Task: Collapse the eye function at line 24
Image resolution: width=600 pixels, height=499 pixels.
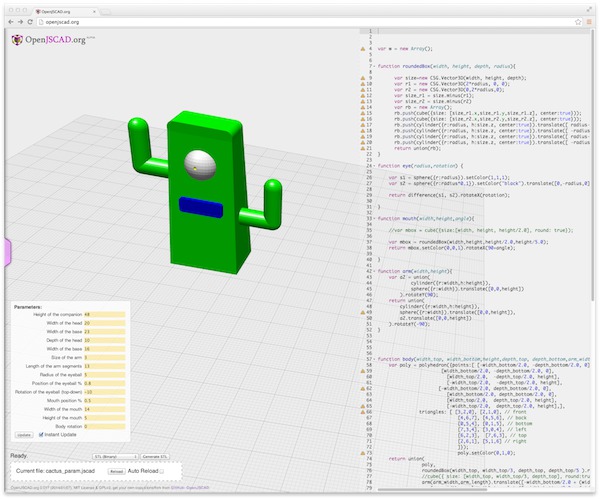Action: tap(374, 166)
